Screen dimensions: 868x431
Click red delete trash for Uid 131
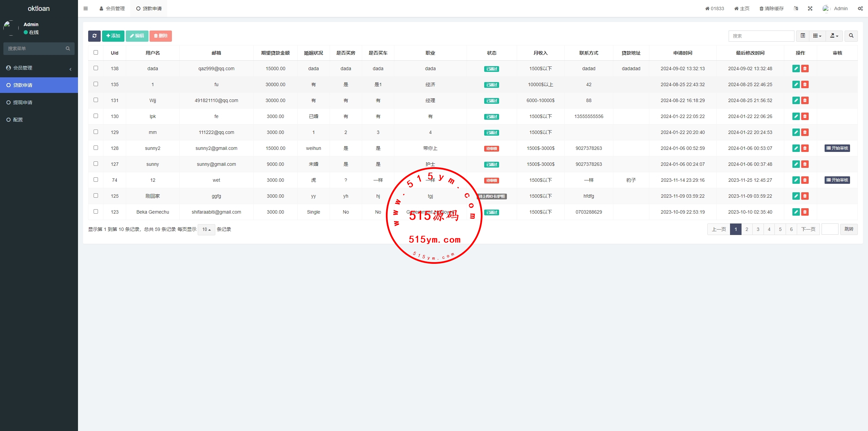click(x=805, y=100)
